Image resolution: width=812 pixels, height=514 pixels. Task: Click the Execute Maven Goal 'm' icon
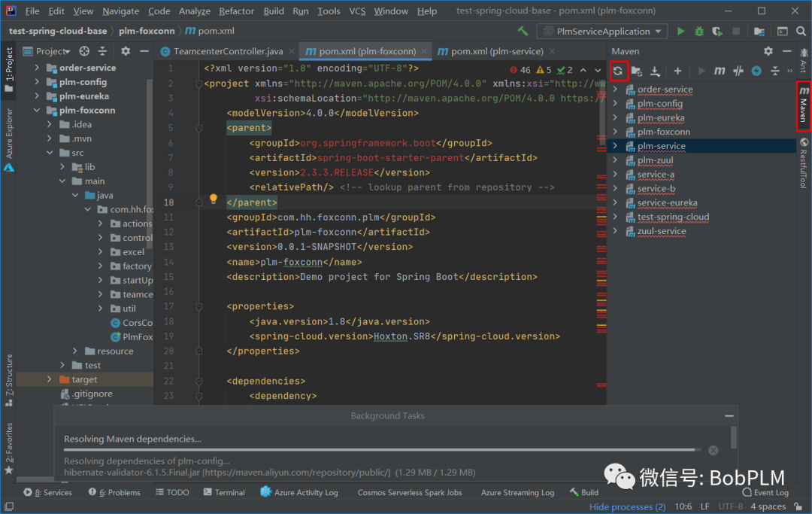pos(720,71)
